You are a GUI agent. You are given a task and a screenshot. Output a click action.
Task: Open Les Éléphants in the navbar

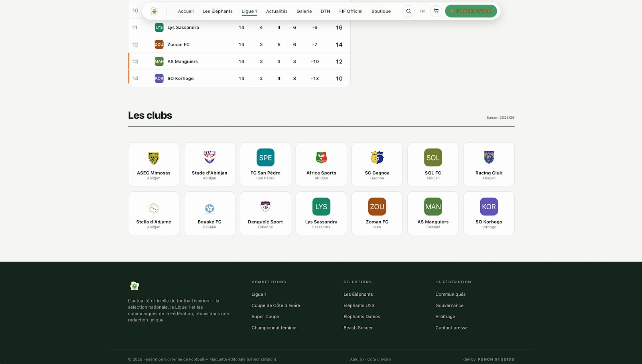217,11
